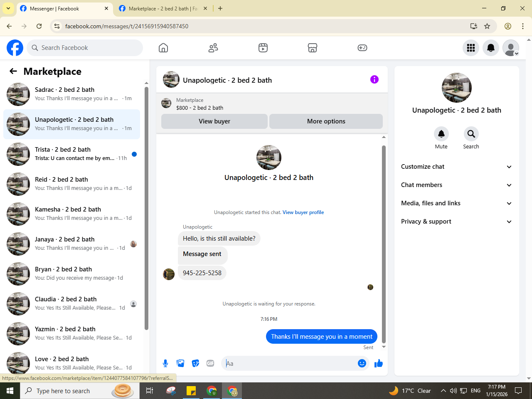Click the More options button
Screen dimensions: 532x399
pos(326,121)
